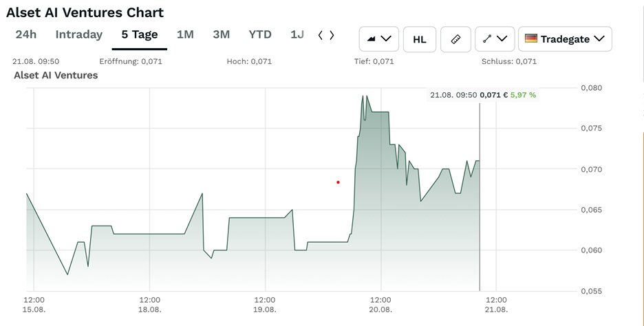
Task: Open the line drawing tools dropdown
Action: pos(495,39)
